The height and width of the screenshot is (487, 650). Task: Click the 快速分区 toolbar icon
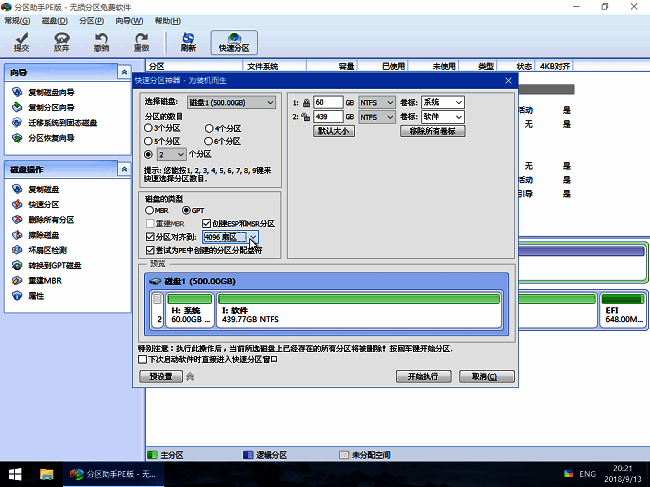click(233, 41)
